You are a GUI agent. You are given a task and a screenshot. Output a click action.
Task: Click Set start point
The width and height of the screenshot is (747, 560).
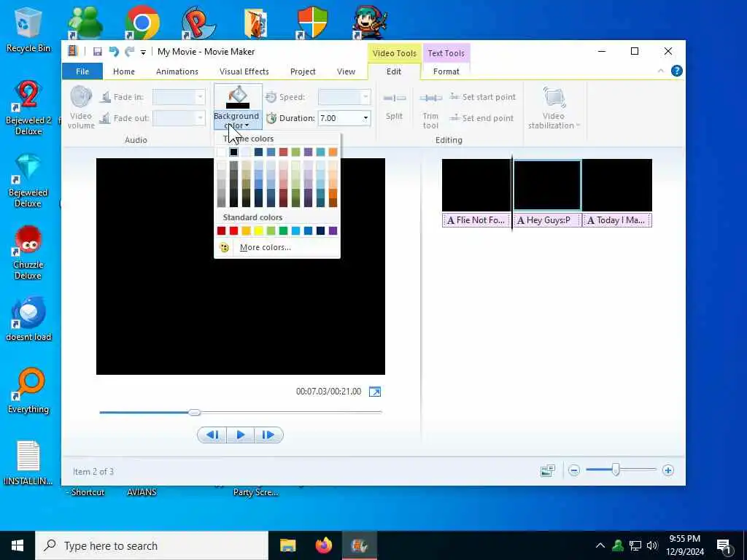tap(483, 97)
